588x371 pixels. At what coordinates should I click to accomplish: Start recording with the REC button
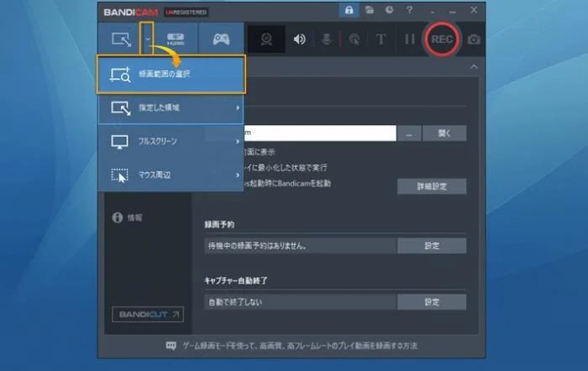(442, 39)
